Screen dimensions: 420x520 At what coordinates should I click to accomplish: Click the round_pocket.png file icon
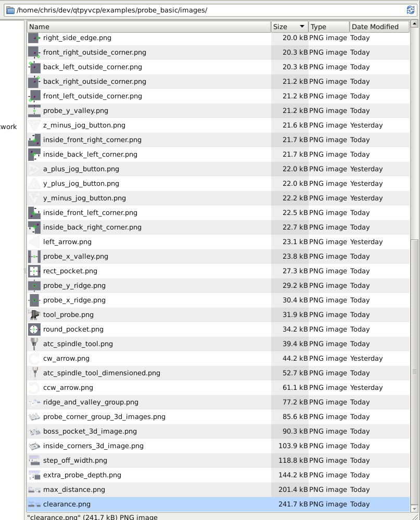(34, 329)
